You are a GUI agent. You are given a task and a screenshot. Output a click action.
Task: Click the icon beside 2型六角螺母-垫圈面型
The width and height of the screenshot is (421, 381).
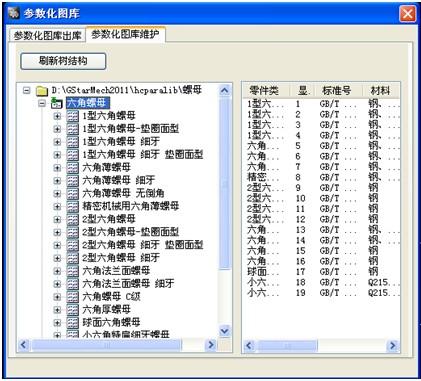point(72,232)
